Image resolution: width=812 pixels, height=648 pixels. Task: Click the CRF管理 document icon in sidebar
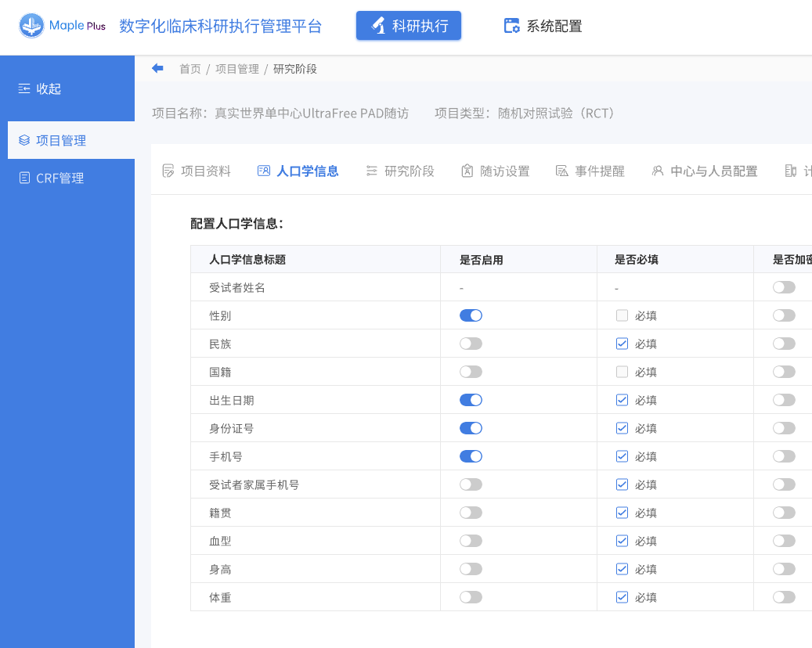coord(24,178)
